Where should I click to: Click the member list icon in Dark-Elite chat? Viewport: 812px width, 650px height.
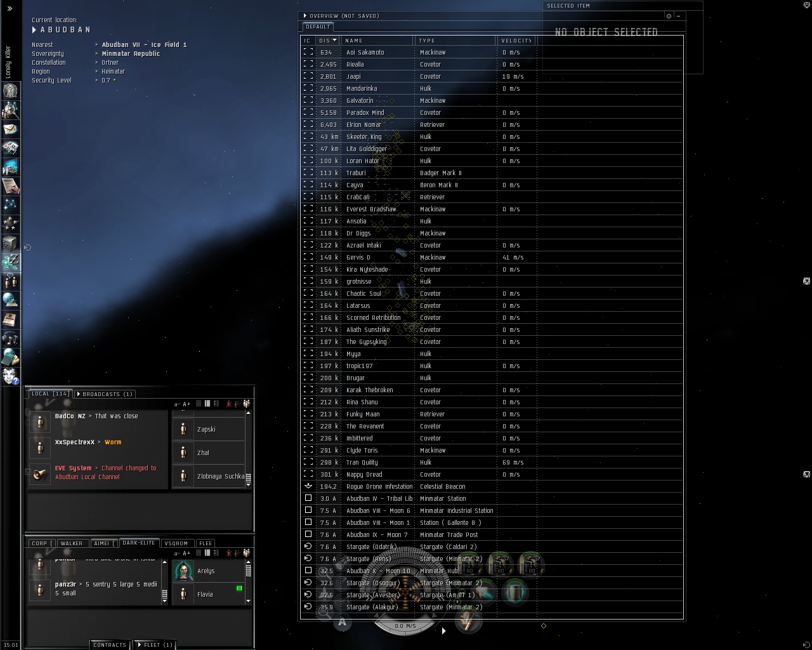pyautogui.click(x=246, y=553)
